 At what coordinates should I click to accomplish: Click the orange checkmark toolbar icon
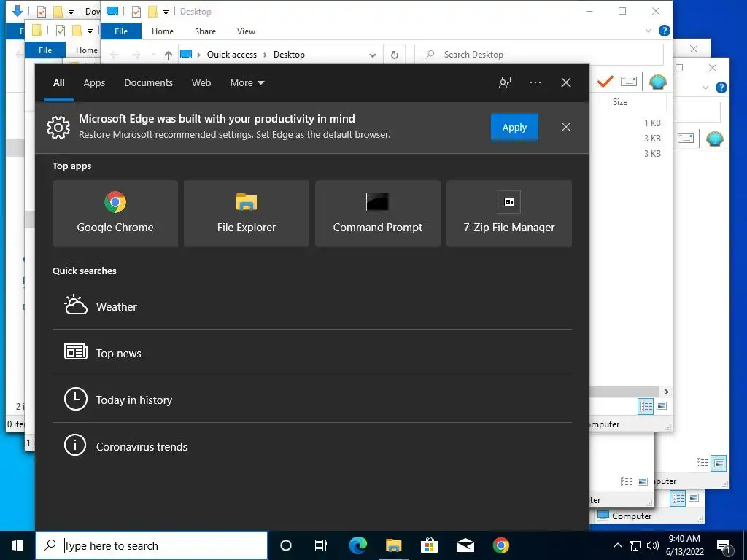coord(605,82)
